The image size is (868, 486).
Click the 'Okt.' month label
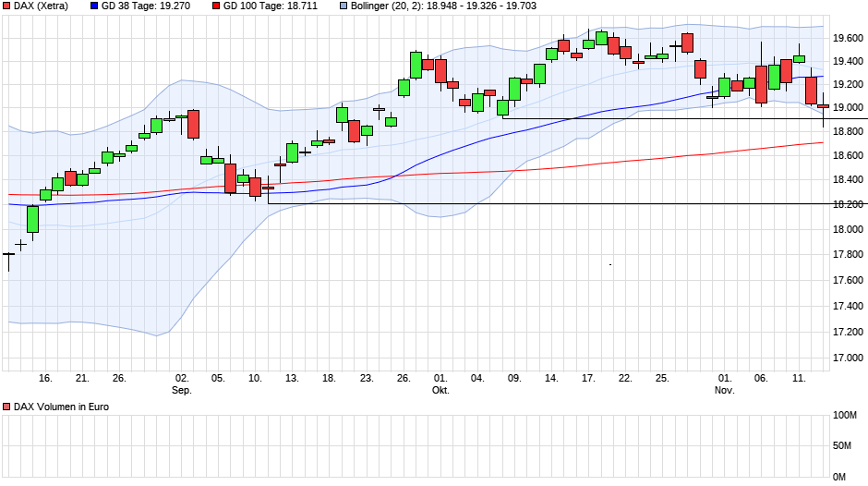click(x=440, y=390)
